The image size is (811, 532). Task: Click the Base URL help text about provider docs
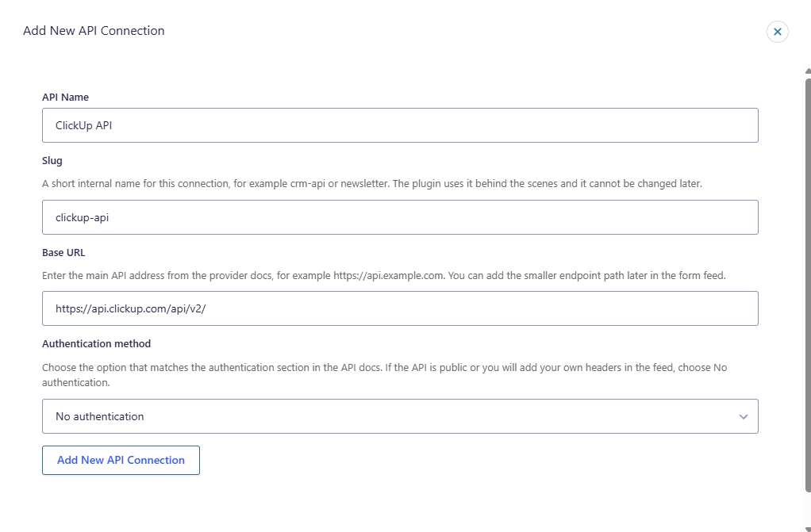point(384,276)
